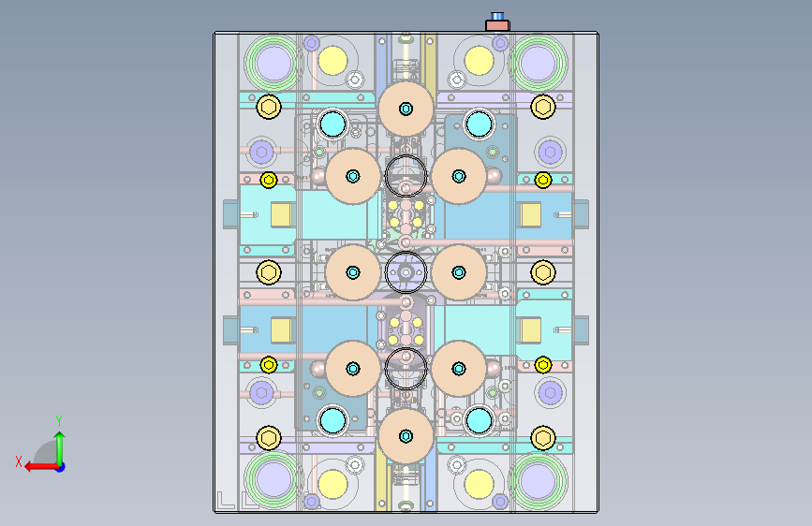Select the blue Z-axis ball on the triad
This screenshot has height=526, width=812.
61,467
